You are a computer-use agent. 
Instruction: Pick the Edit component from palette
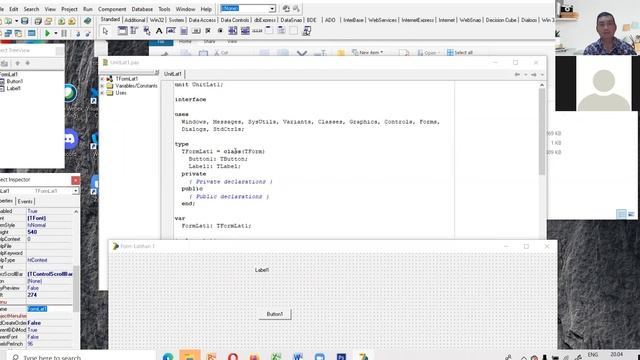[x=171, y=31]
